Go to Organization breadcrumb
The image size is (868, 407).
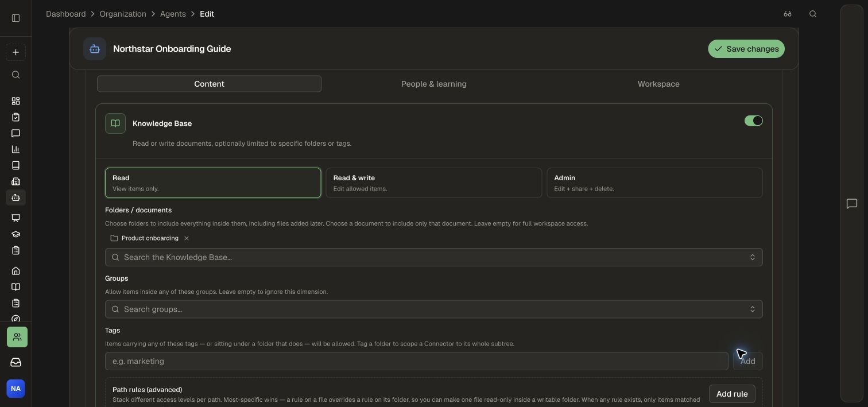123,14
